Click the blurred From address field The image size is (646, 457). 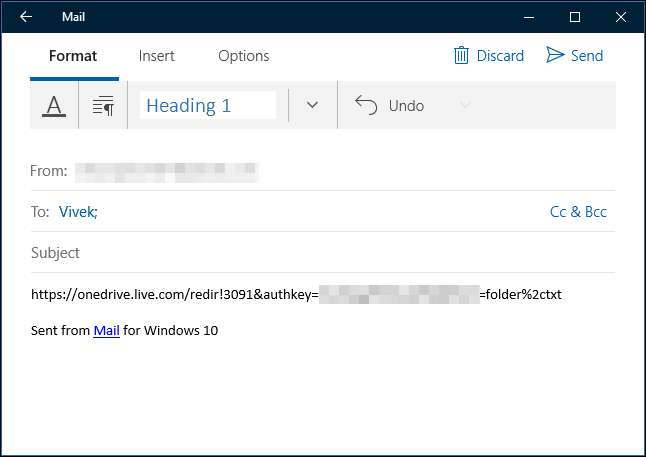pyautogui.click(x=166, y=172)
